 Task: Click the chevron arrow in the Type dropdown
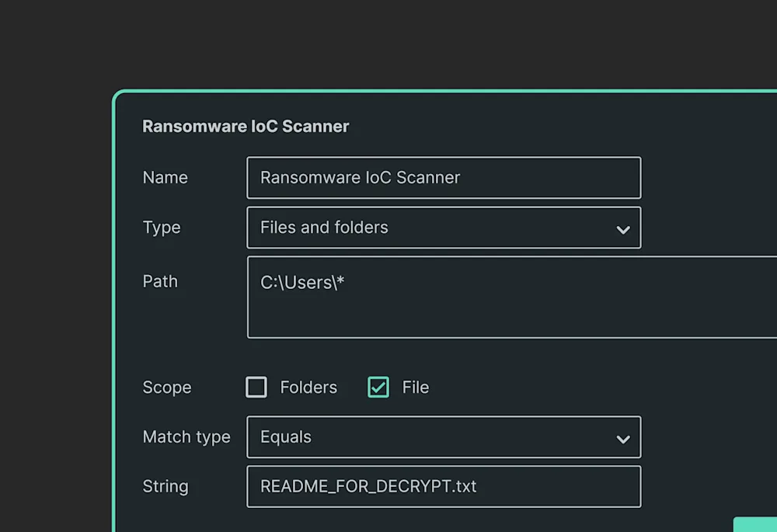pos(623,230)
